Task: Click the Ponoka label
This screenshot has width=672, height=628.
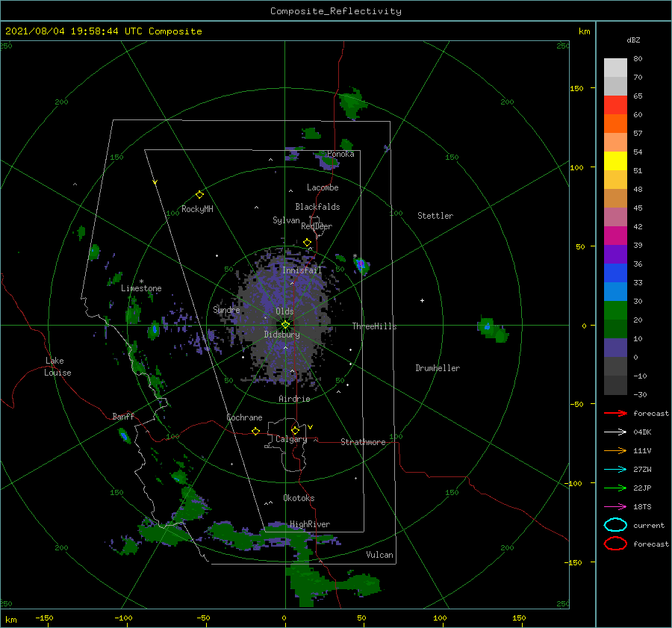Action: pos(340,154)
